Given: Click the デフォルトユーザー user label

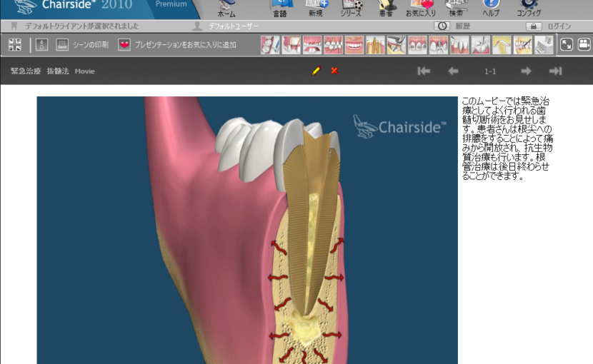Looking at the screenshot, I should tap(234, 26).
